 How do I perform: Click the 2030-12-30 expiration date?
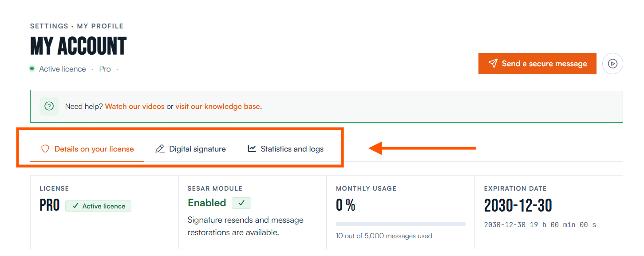[x=518, y=205]
